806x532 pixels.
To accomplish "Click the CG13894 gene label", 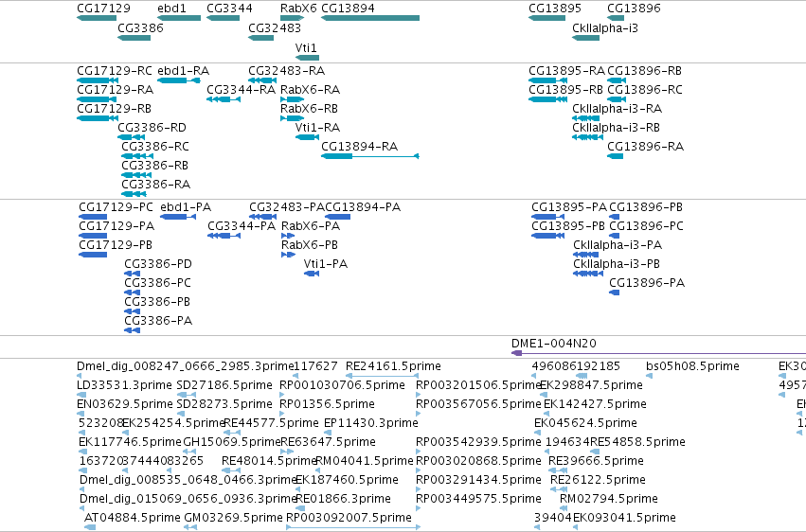I will click(348, 9).
